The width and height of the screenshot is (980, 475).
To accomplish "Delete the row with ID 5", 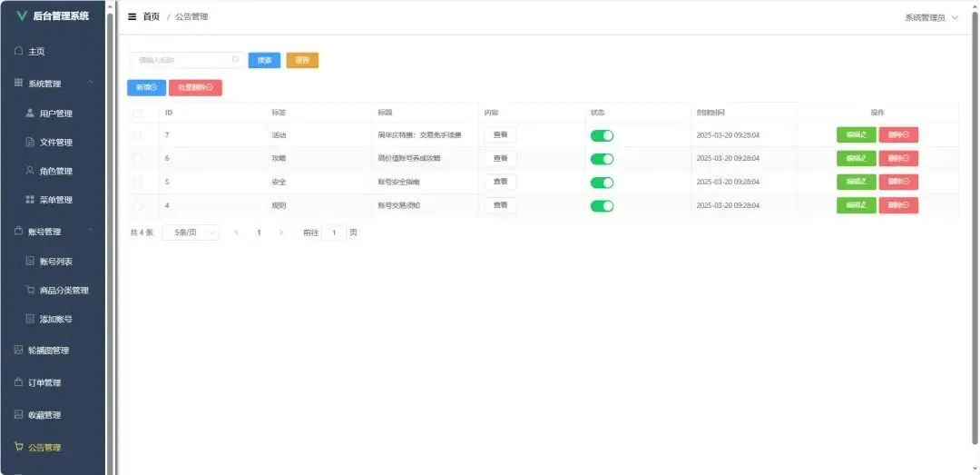I will [898, 182].
